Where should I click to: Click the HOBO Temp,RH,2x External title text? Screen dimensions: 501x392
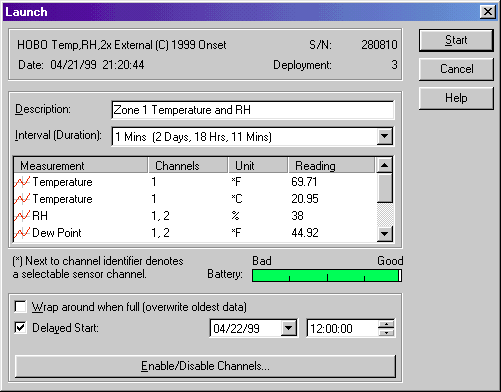click(x=122, y=45)
